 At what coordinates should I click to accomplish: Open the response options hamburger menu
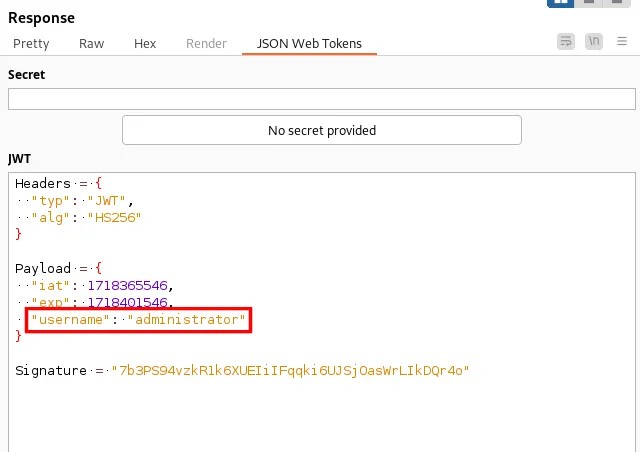[x=622, y=41]
